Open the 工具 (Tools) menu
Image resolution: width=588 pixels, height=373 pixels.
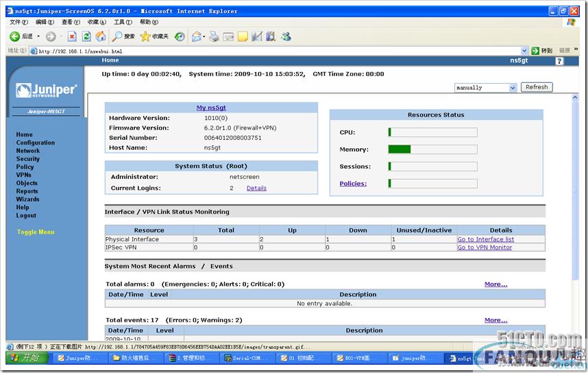pos(123,22)
